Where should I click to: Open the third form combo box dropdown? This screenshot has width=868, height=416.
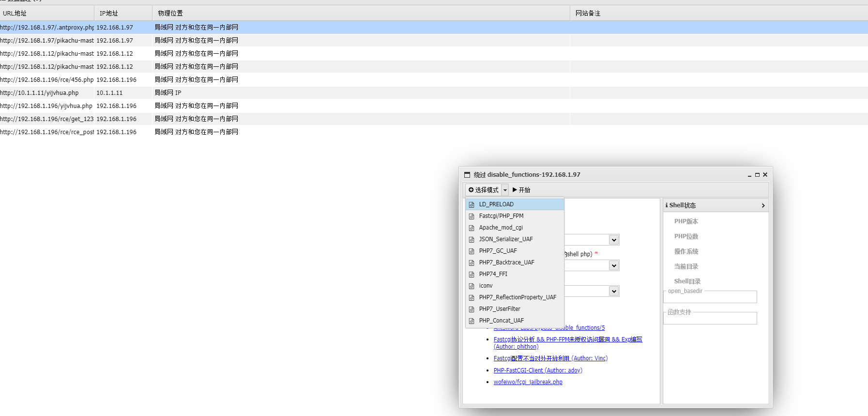tap(614, 291)
